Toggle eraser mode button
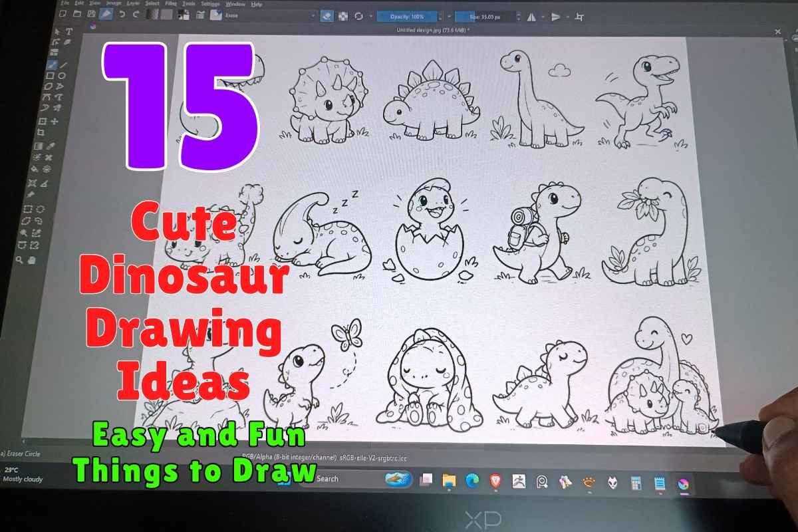The width and height of the screenshot is (798, 532). pos(327,17)
